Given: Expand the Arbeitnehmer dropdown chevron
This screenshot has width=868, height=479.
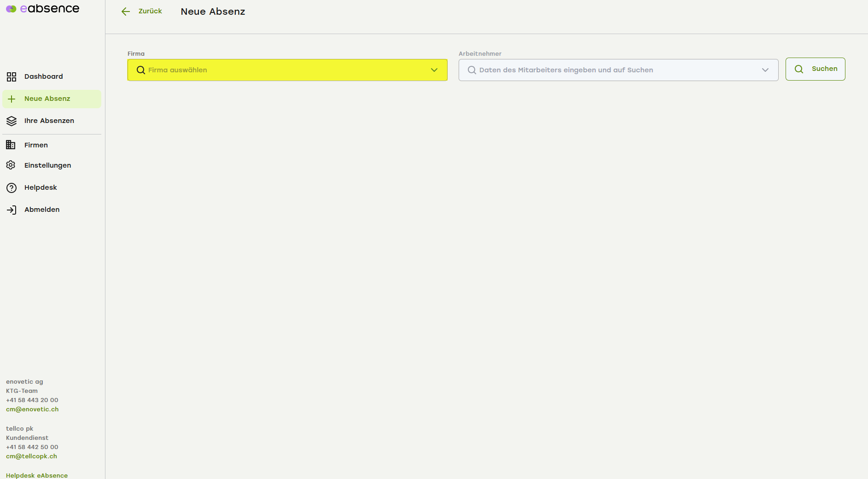Looking at the screenshot, I should tap(765, 70).
